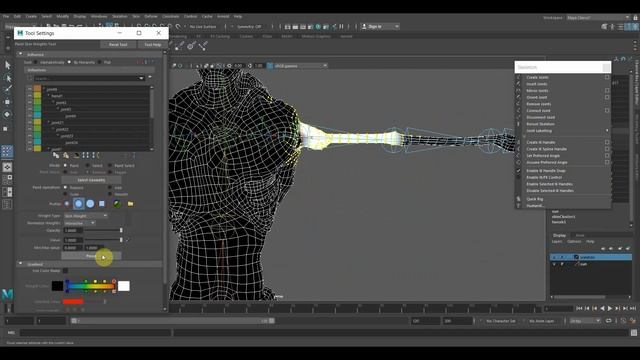Activate the Paint Selection tool
Screen dimensions: 640x360
coord(7,89)
